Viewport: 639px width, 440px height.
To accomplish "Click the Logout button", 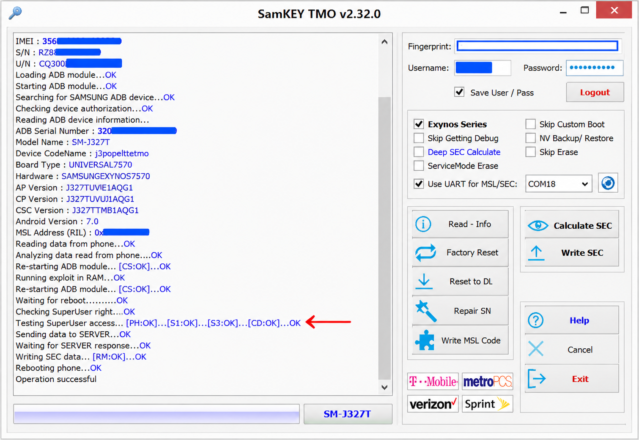I will 595,92.
